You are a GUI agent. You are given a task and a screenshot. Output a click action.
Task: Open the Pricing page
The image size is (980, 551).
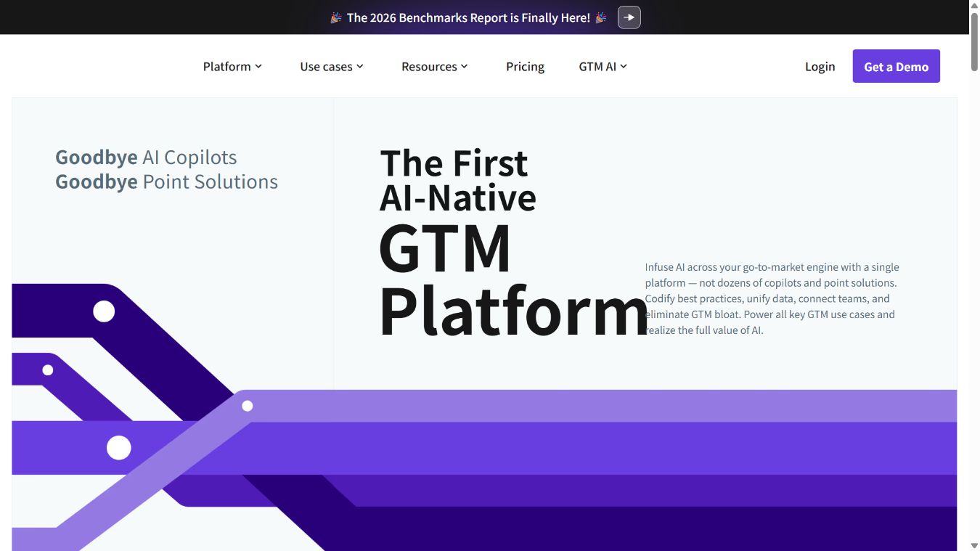point(525,67)
